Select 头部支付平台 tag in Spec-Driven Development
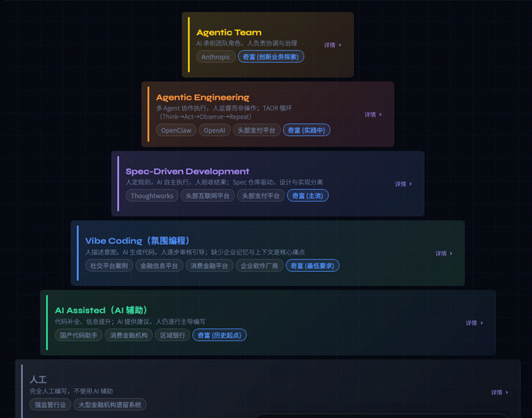Screen dimensions: 532x418 click(x=261, y=196)
